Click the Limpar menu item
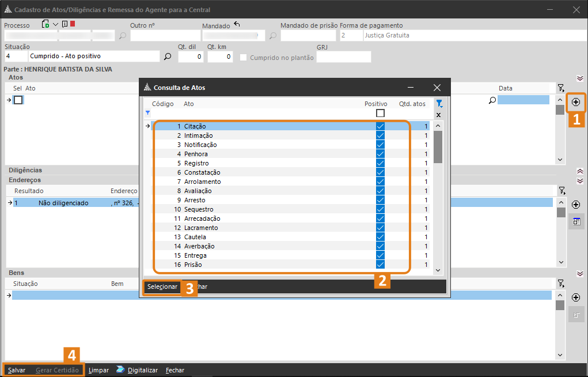 (98, 370)
